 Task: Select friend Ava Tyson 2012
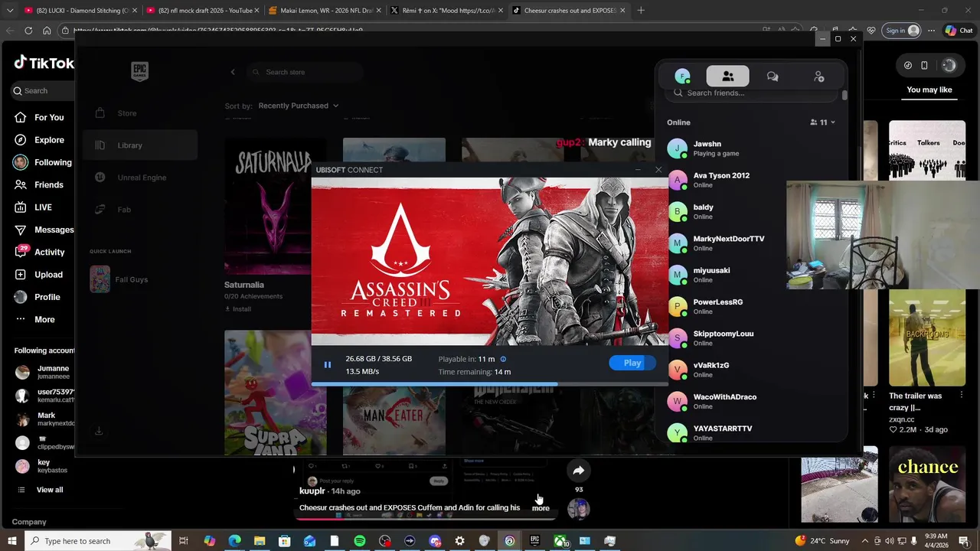[x=750, y=180]
